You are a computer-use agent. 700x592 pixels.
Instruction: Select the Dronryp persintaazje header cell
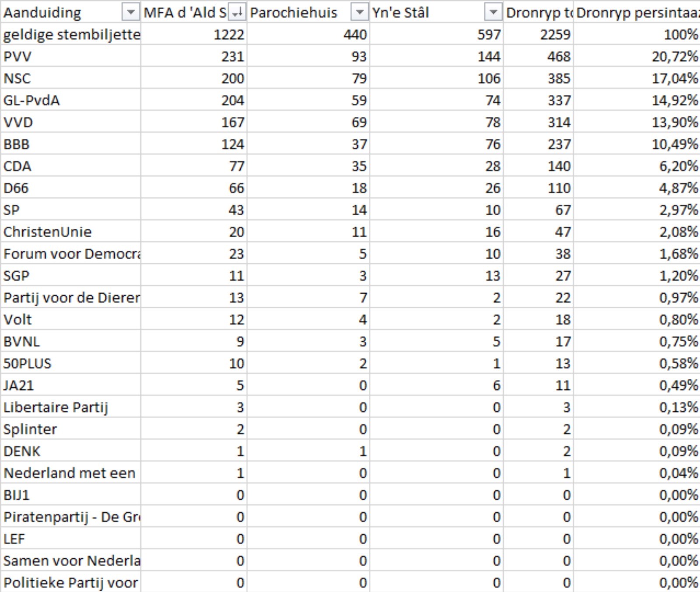click(x=637, y=12)
